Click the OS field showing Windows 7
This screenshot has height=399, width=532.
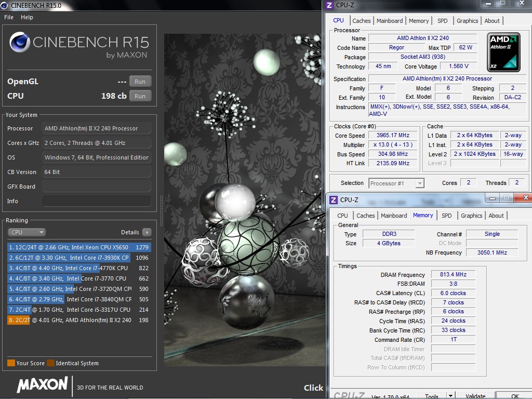[x=97, y=157]
